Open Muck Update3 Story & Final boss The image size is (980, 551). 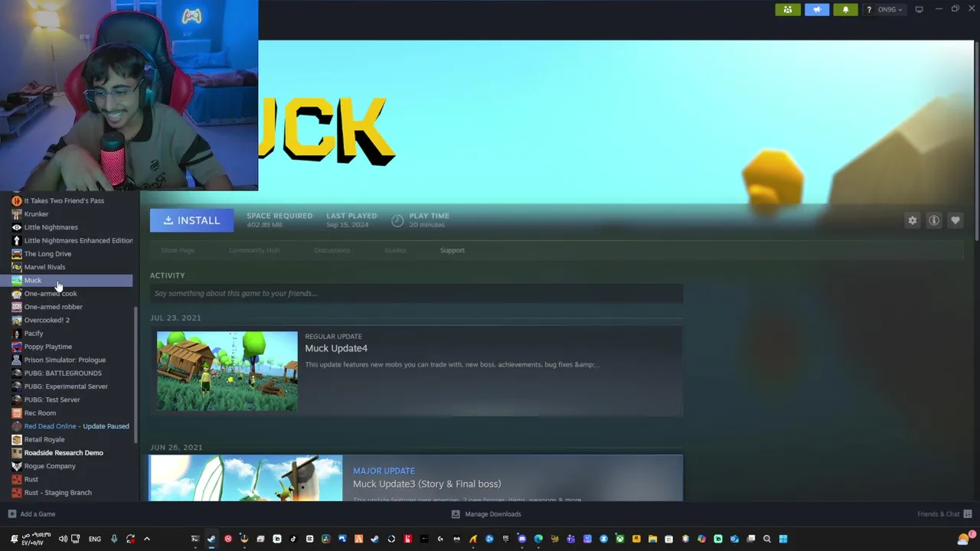tap(426, 484)
